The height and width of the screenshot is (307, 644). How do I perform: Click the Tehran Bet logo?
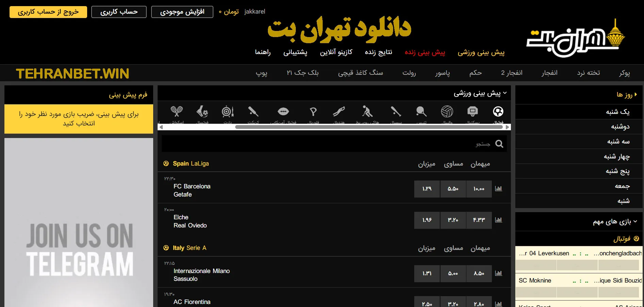click(x=576, y=38)
